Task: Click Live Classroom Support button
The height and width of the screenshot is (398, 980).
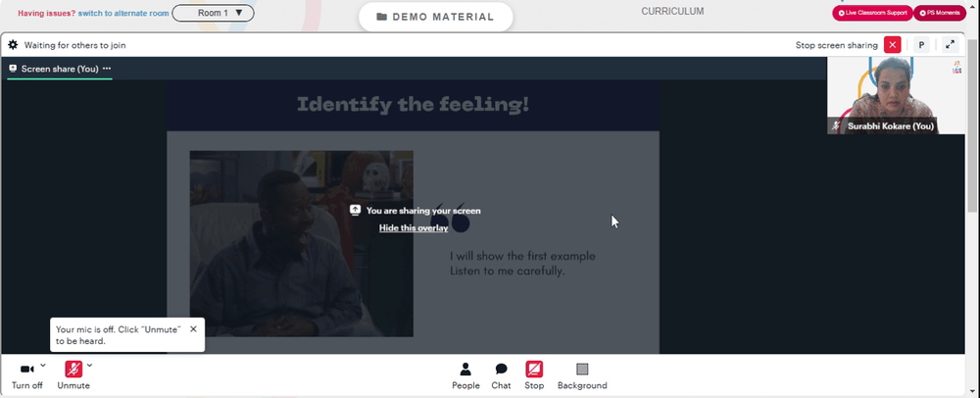Action: pos(872,13)
